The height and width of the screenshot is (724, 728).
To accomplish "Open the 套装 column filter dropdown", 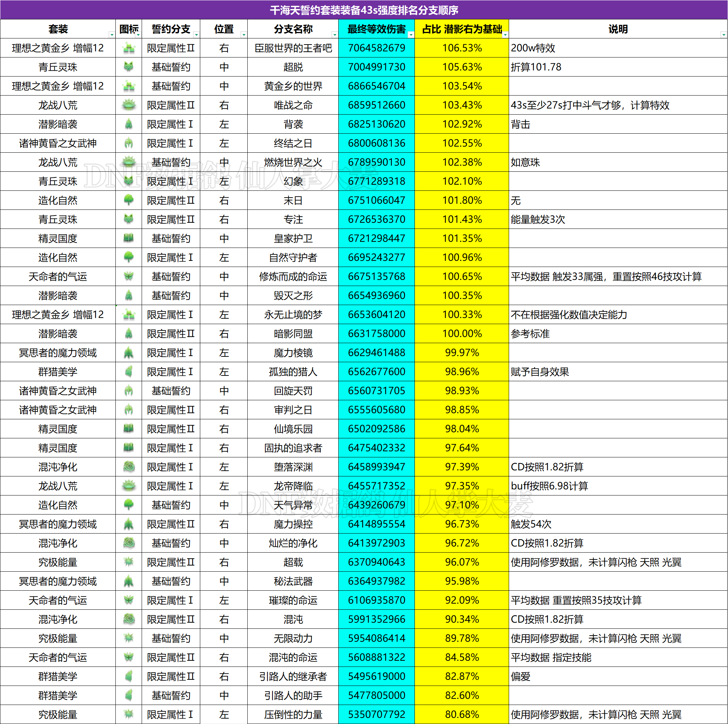I will click(111, 34).
